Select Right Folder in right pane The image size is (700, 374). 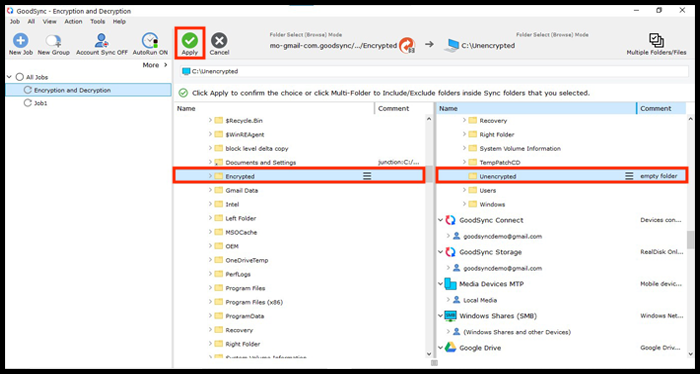(x=497, y=134)
